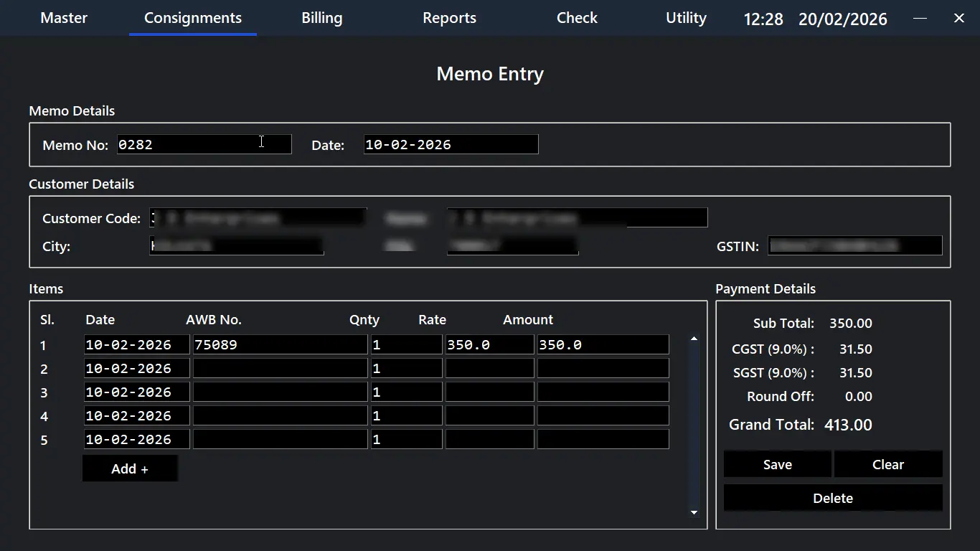Click the Memo No input field
Screen dimensions: 980x551
point(204,144)
